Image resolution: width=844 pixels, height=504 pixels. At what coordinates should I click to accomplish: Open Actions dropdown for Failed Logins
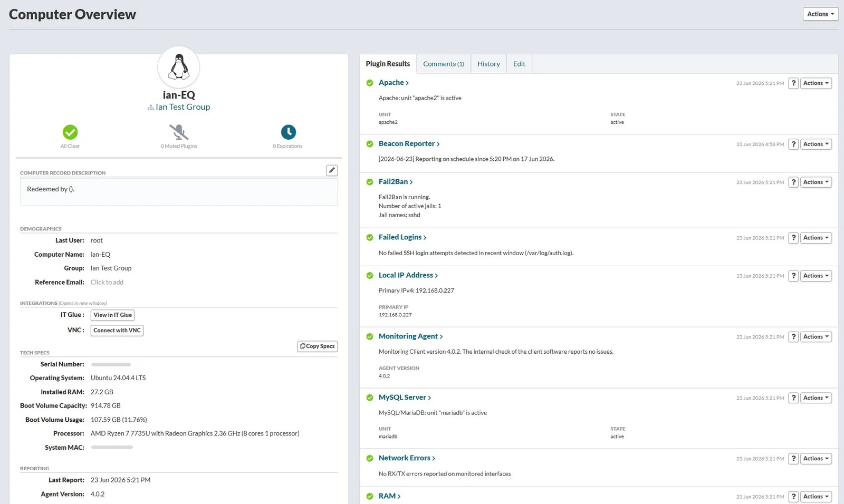point(816,238)
